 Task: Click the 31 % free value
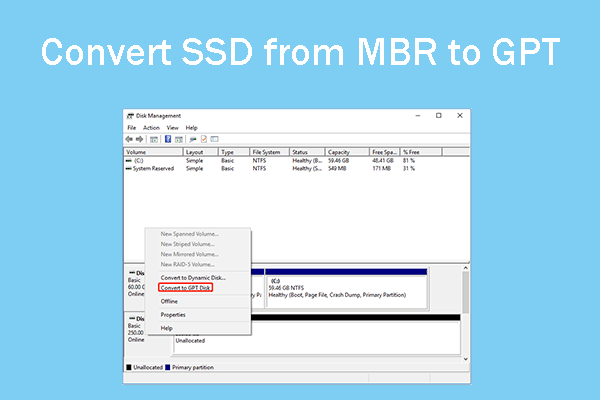pyautogui.click(x=409, y=168)
